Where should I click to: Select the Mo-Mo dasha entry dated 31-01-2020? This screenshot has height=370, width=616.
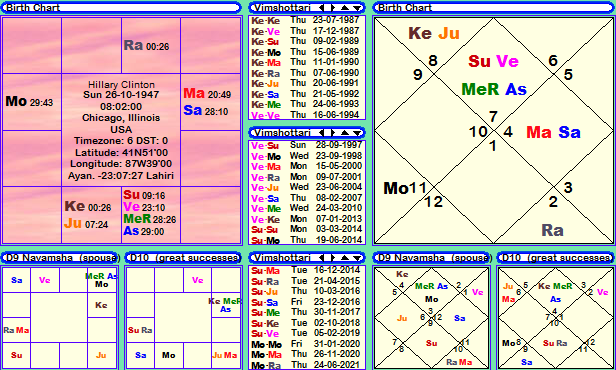click(x=306, y=344)
